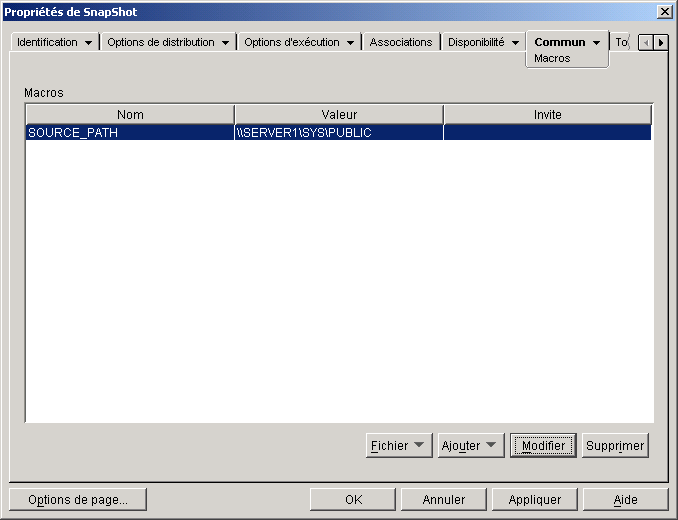Image resolution: width=678 pixels, height=520 pixels.
Task: Sort by the Nom column header
Action: click(130, 115)
